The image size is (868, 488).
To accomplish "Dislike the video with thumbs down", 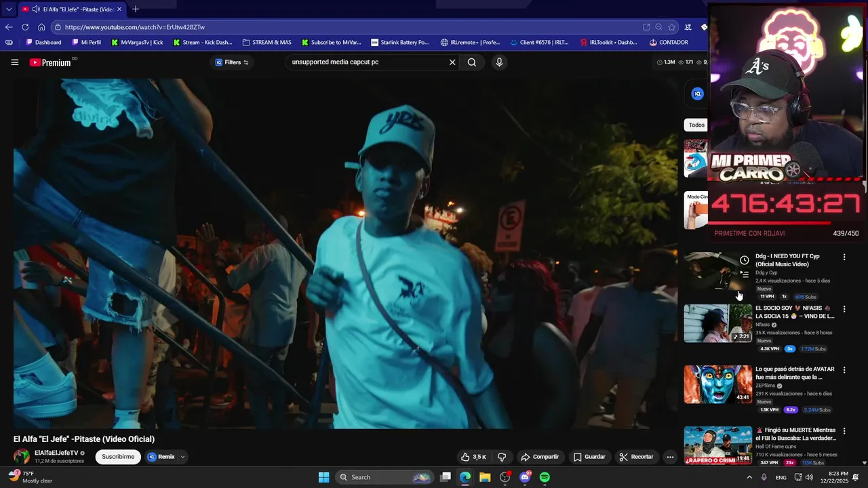I will [502, 457].
